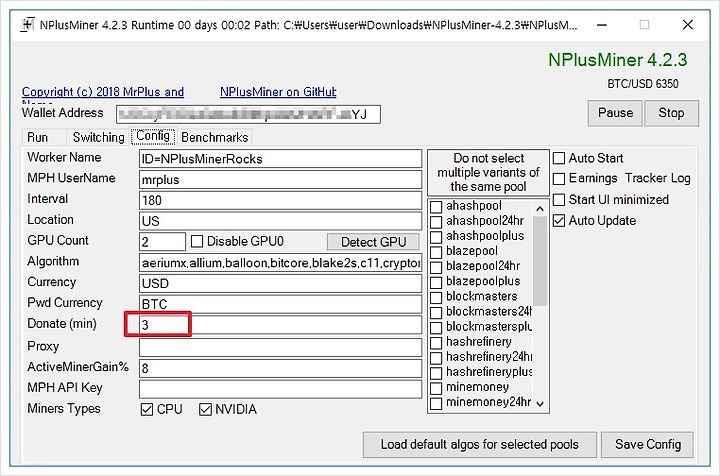Screen dimensions: 720x476
Task: Click the Donate (min) field
Action: coord(280,325)
